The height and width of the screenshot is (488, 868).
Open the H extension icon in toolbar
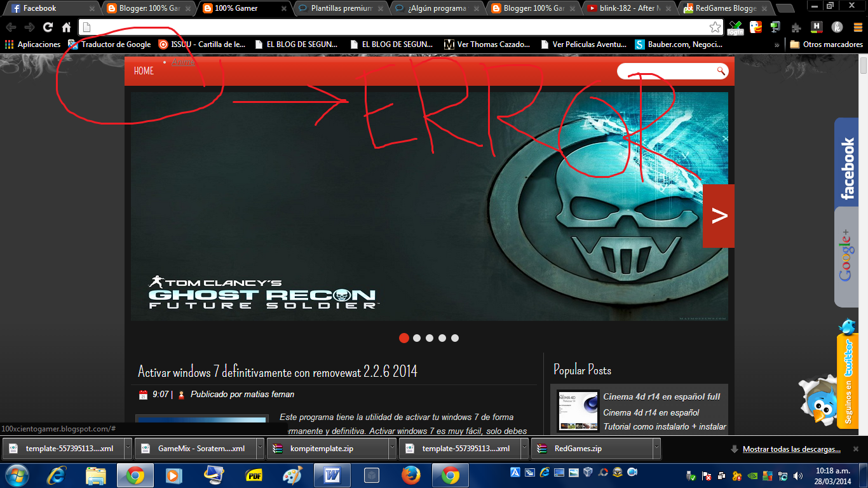pos(817,27)
